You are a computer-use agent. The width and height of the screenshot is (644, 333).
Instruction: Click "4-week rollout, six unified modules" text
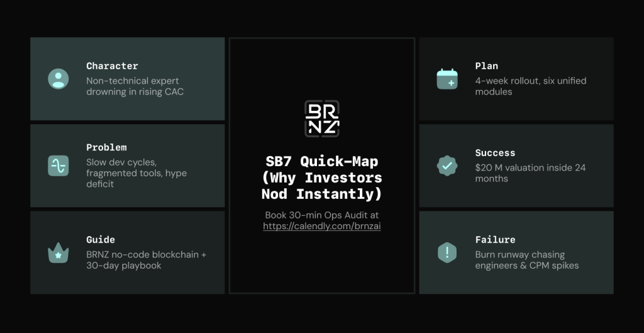click(531, 86)
